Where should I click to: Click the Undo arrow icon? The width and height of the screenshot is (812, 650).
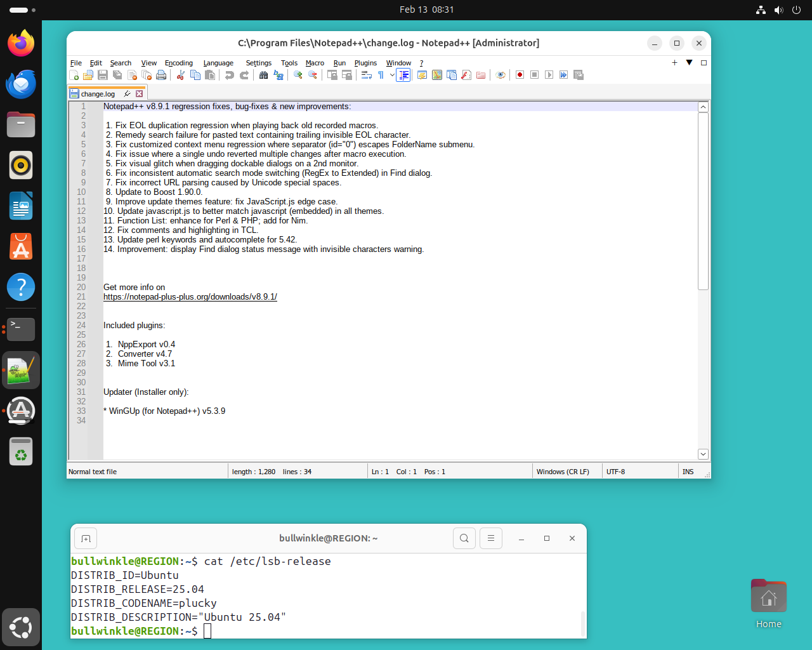(229, 75)
